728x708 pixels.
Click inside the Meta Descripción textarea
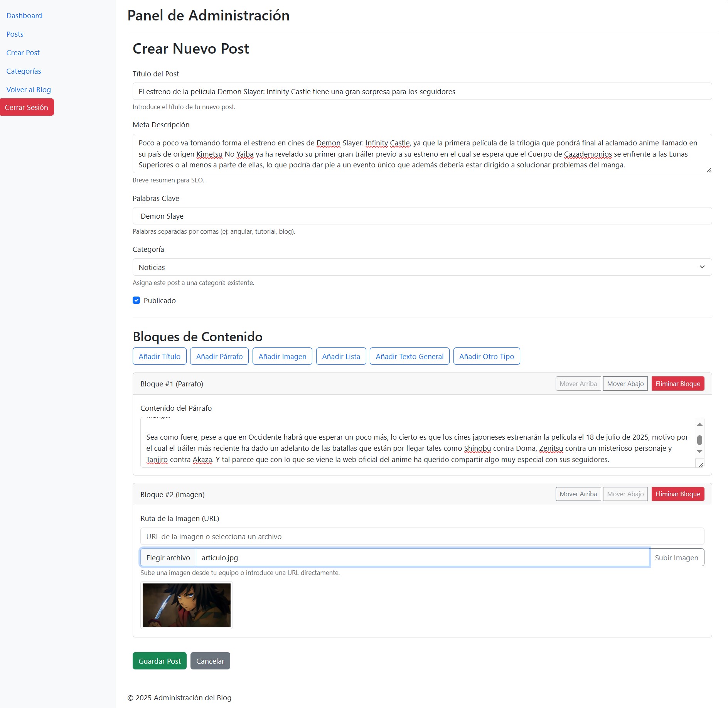(422, 153)
